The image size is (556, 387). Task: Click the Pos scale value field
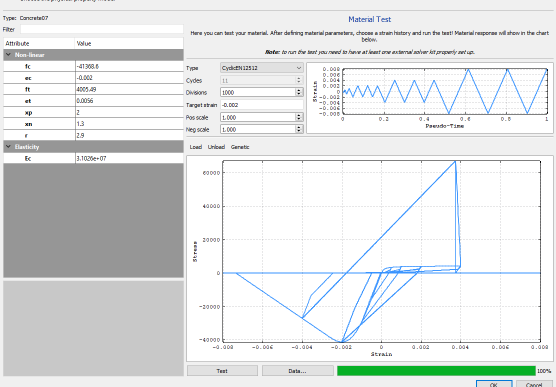(258, 117)
